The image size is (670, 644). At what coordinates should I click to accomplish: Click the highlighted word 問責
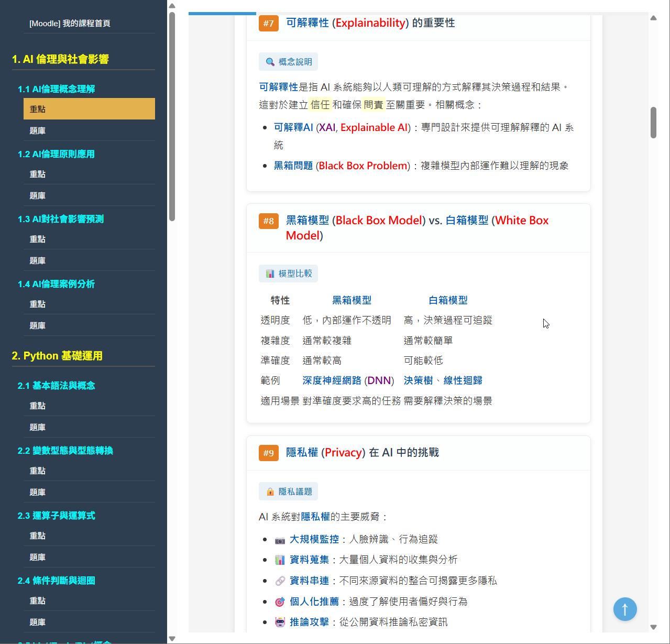pyautogui.click(x=374, y=105)
